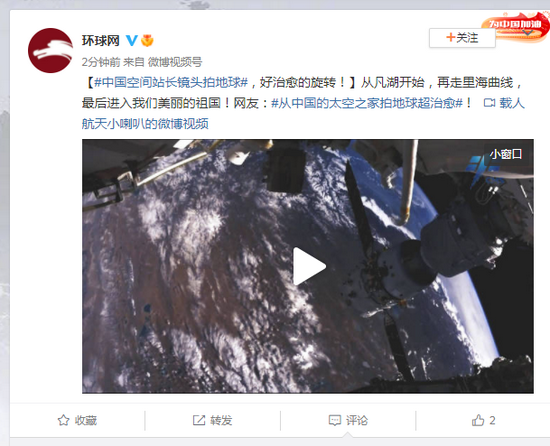The image size is (550, 446).
Task: Click the orange membership badge icon
Action: click(x=147, y=41)
